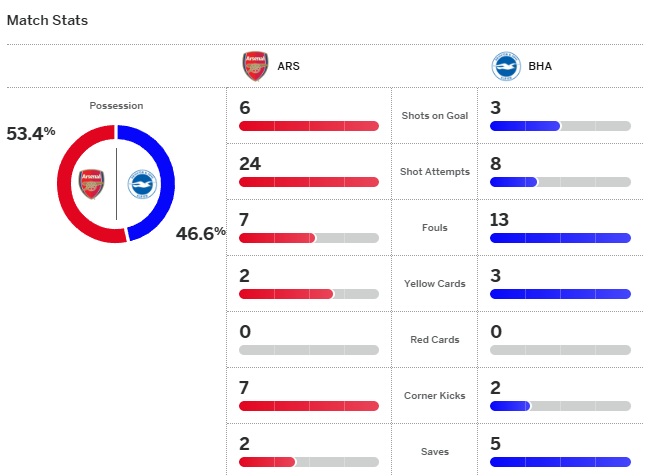Image resolution: width=651 pixels, height=476 pixels.
Task: Click Arsenal's Shots on Goal bar
Action: [x=309, y=126]
